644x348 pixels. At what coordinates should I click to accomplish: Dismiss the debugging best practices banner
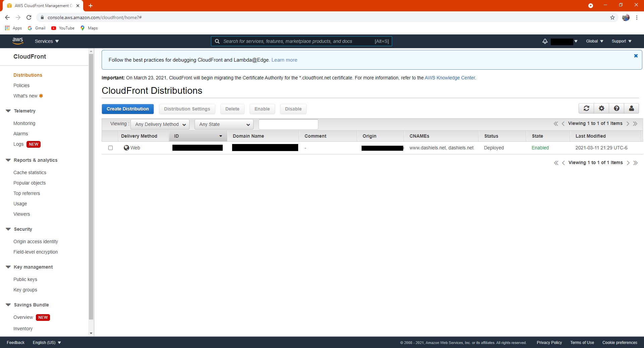(636, 56)
